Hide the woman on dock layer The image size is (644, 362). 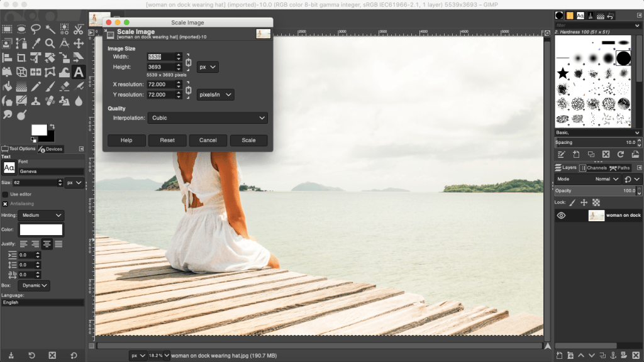(x=561, y=216)
